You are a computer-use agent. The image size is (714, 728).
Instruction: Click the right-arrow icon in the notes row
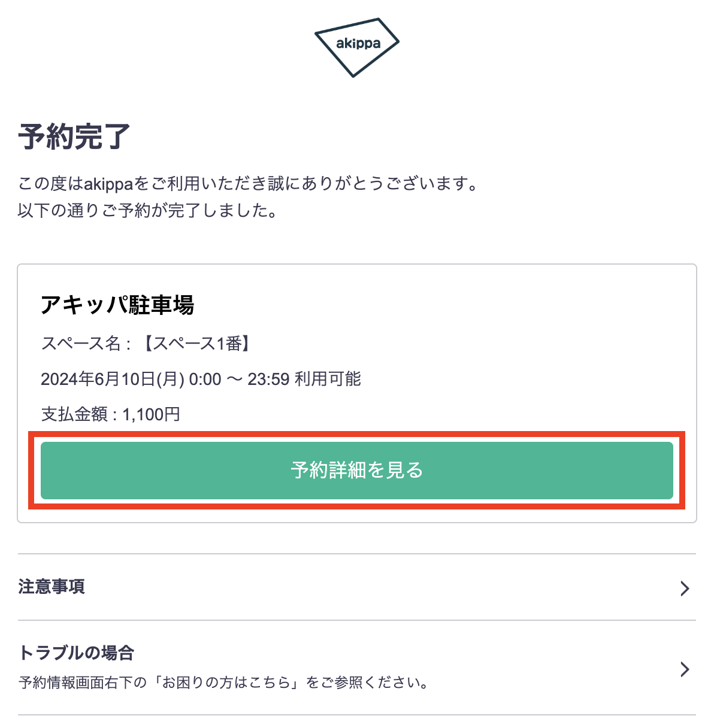tap(685, 589)
